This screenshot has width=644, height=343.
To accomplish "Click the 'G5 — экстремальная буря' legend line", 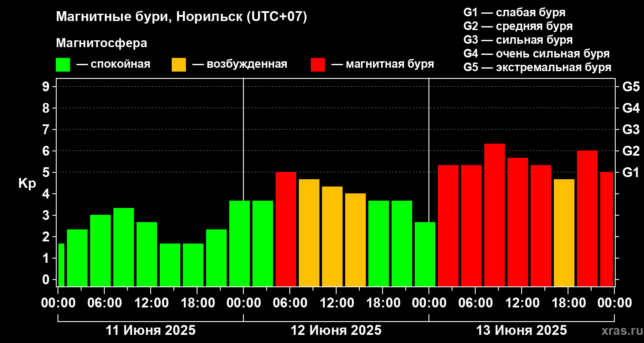I will [537, 67].
